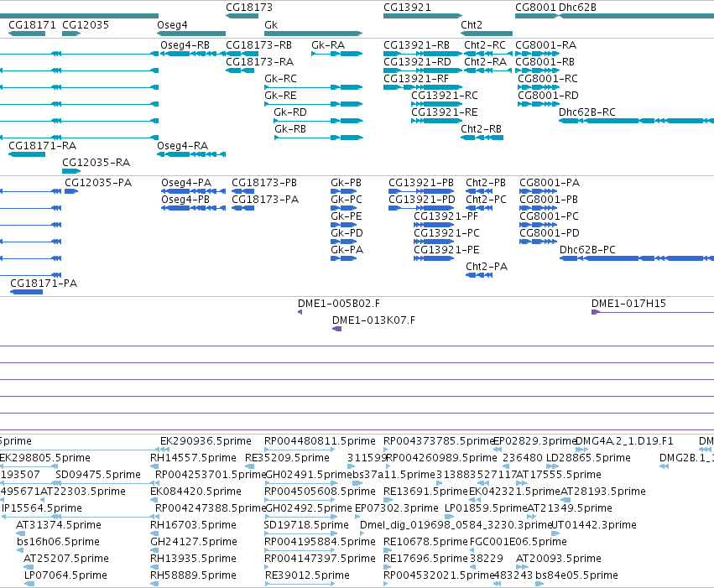Select the AT20093.5prime EST label

click(x=558, y=559)
